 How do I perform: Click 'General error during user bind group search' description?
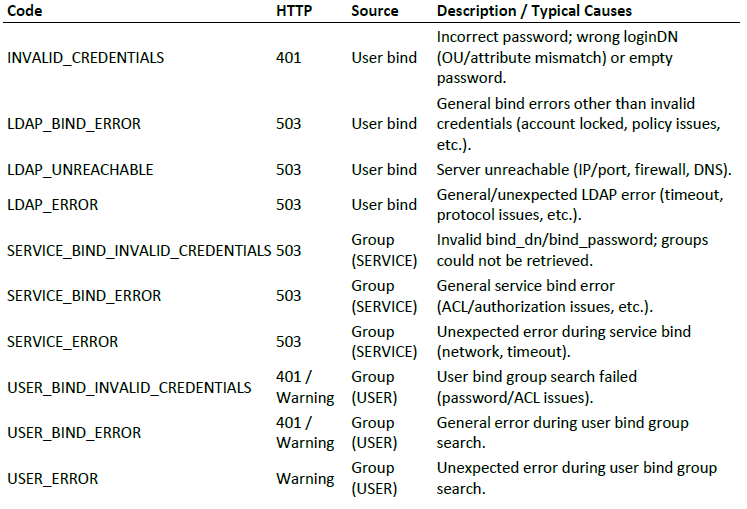click(x=563, y=433)
